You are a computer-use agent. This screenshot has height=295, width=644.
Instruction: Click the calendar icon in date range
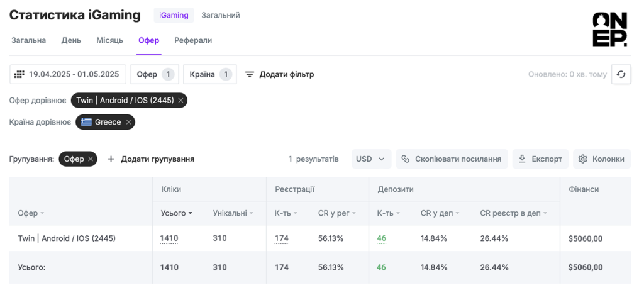[x=19, y=74]
